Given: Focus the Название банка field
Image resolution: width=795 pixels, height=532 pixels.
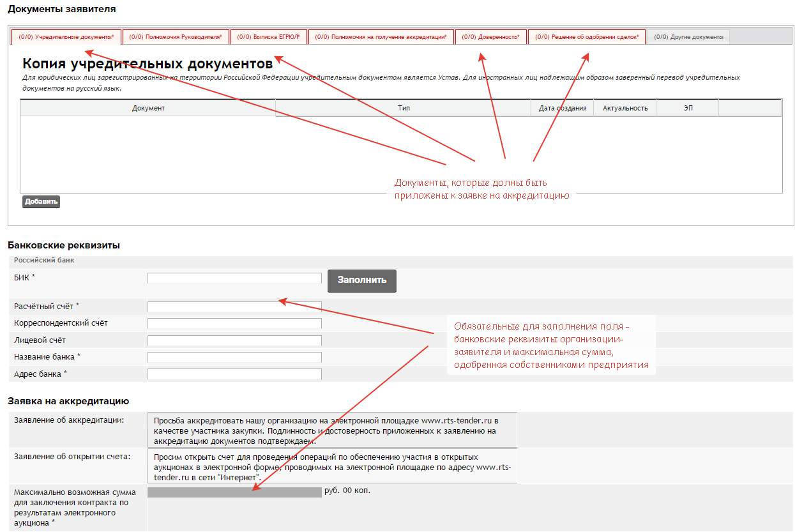Looking at the screenshot, I should click(234, 357).
